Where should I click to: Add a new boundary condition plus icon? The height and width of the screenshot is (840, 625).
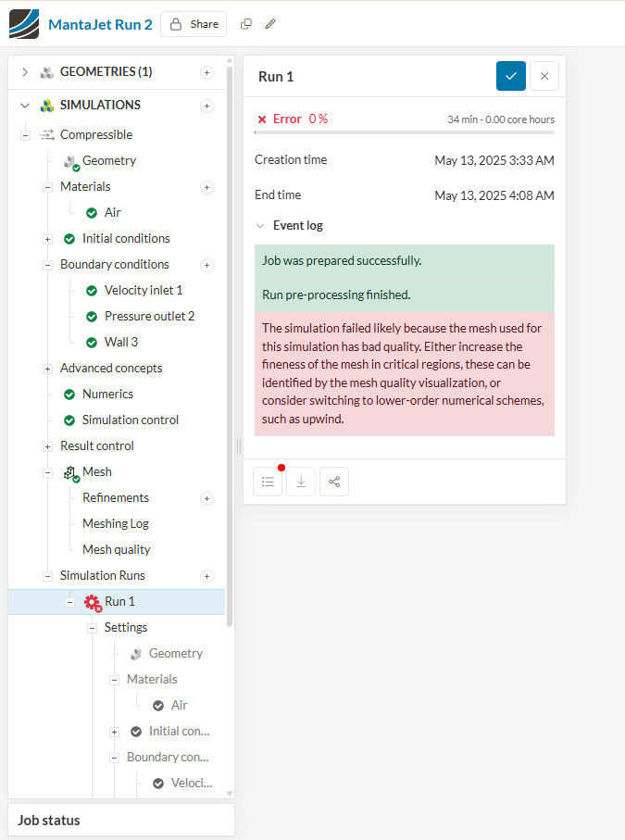pyautogui.click(x=206, y=265)
